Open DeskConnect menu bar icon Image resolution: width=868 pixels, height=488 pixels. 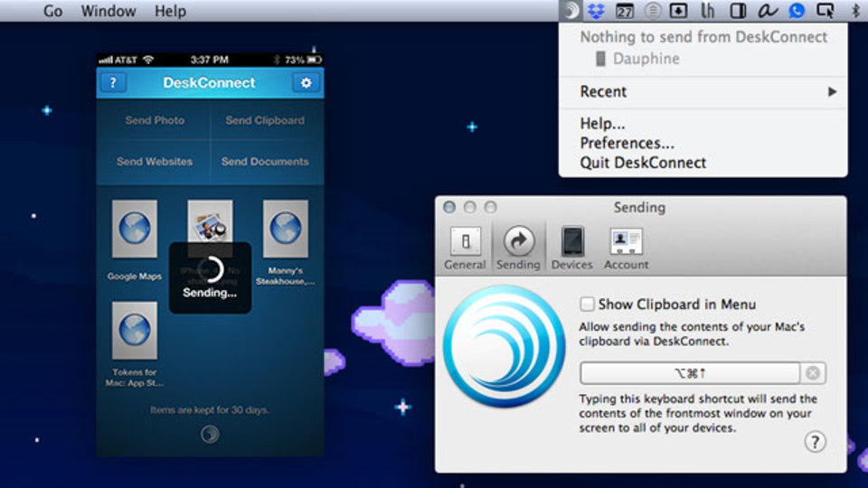[x=571, y=11]
